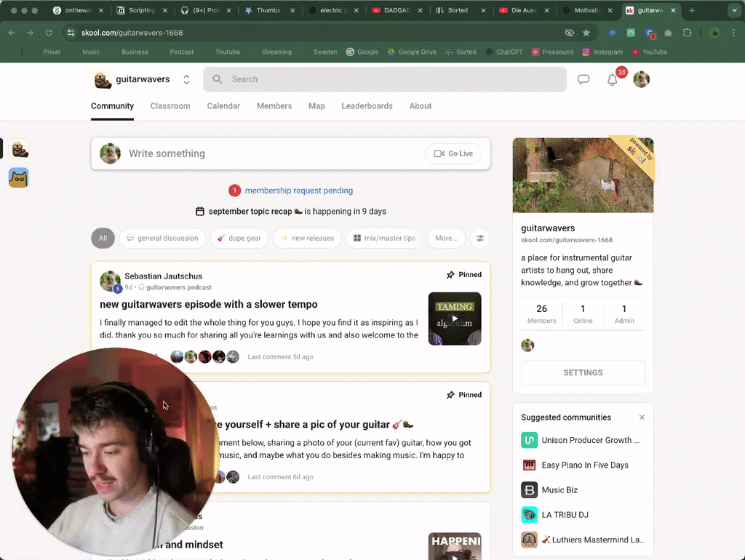745x560 pixels.
Task: Expand the guitarwavers community switcher arrows
Action: 186,79
